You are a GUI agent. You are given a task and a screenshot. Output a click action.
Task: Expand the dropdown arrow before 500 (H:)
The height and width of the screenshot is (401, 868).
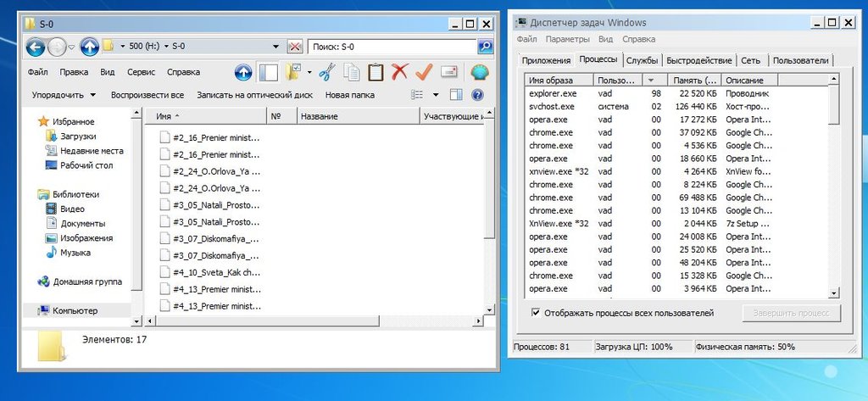(x=122, y=47)
